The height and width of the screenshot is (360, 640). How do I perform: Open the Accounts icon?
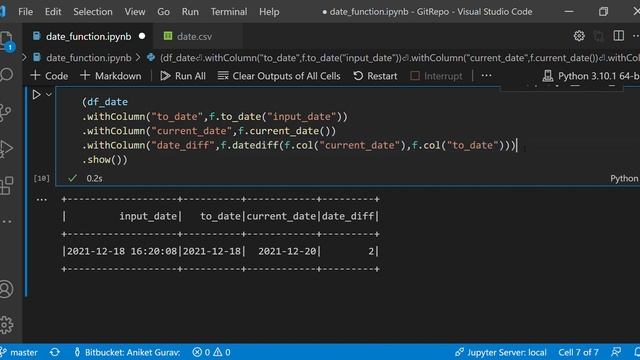click(6, 289)
